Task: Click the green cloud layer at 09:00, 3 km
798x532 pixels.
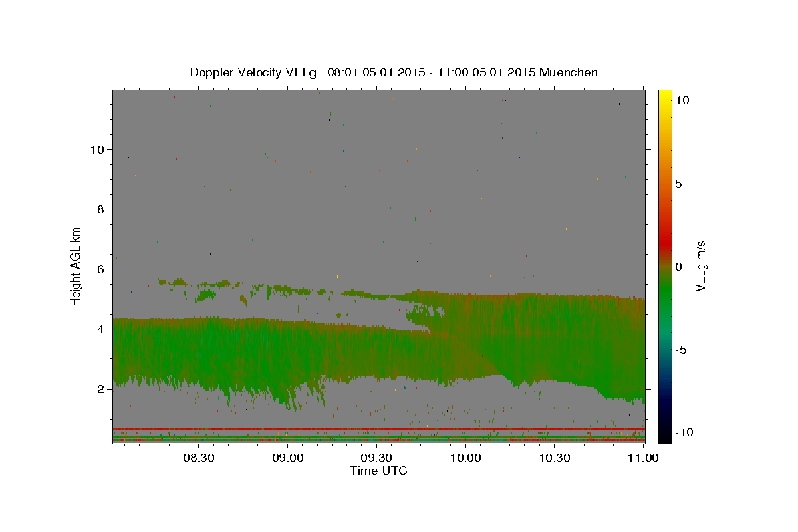Action: pyautogui.click(x=287, y=358)
